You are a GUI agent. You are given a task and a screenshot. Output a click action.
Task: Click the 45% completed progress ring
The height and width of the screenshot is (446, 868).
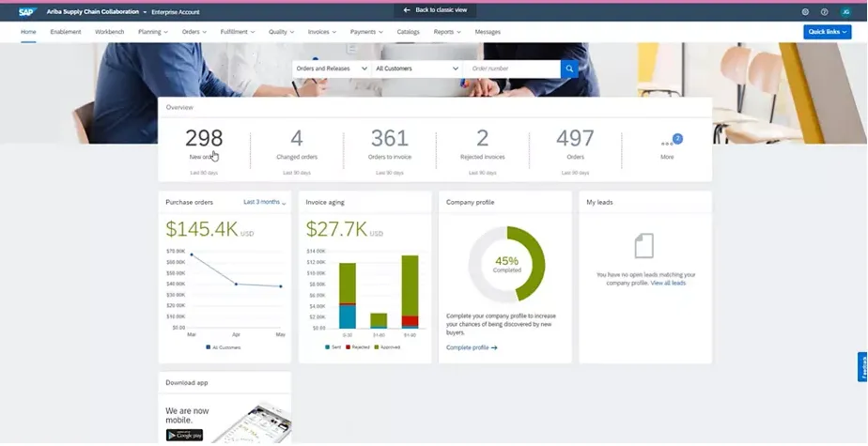[x=506, y=262]
